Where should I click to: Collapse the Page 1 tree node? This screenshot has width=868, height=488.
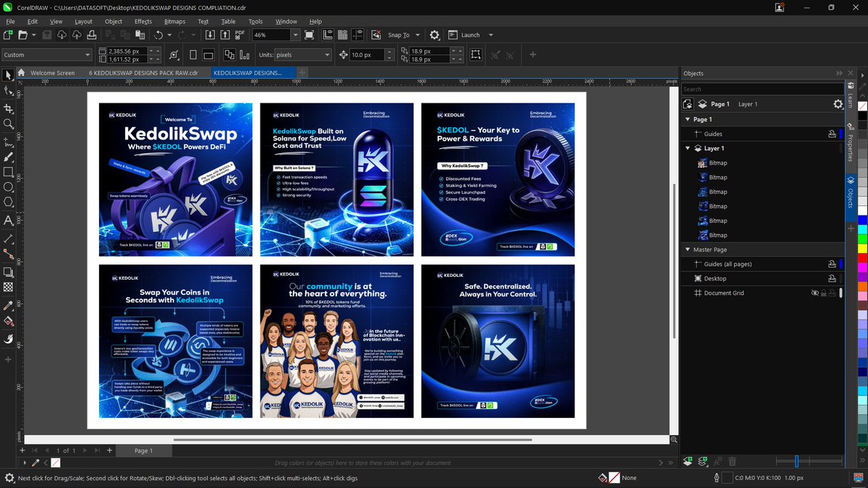[x=687, y=119]
